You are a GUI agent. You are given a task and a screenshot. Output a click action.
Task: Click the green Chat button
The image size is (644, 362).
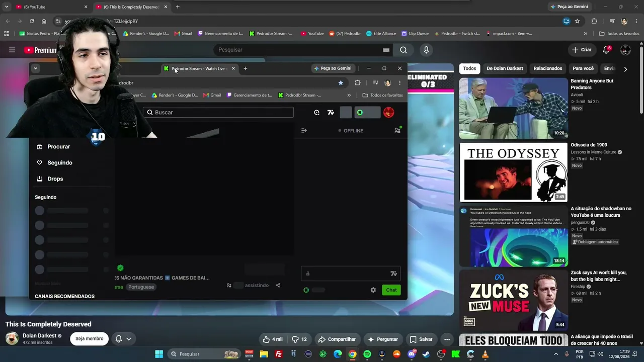tap(391, 290)
